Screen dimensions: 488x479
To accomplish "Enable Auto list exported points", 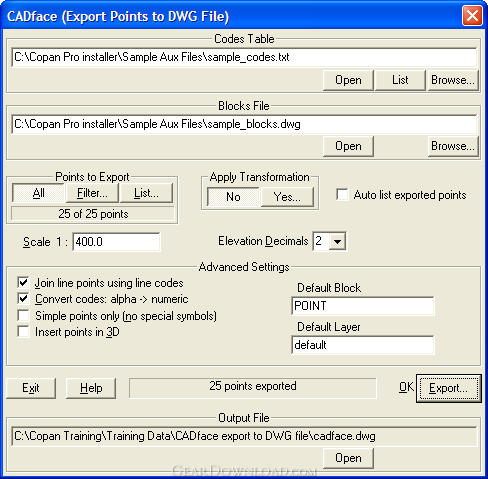I will click(342, 195).
